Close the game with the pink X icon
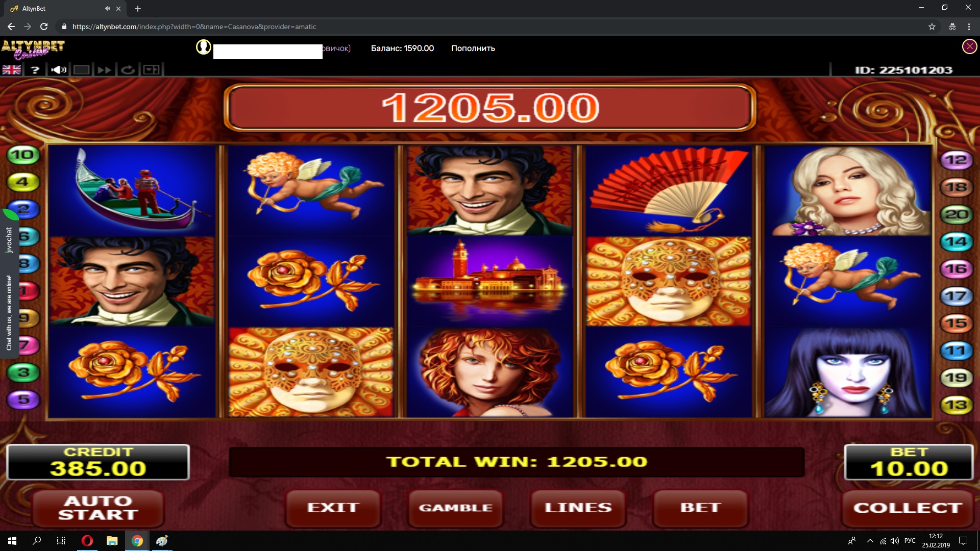Image resolution: width=980 pixels, height=551 pixels. tap(969, 47)
